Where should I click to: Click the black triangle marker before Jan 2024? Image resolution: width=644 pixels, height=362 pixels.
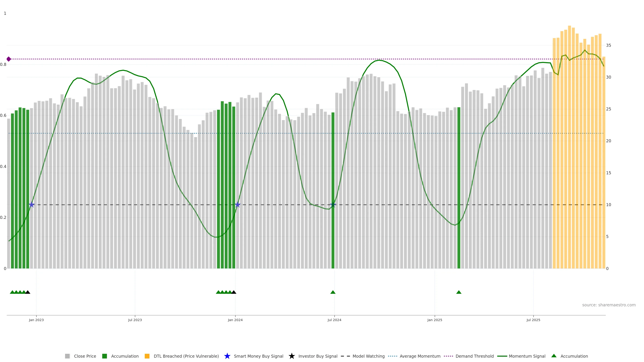click(x=234, y=292)
